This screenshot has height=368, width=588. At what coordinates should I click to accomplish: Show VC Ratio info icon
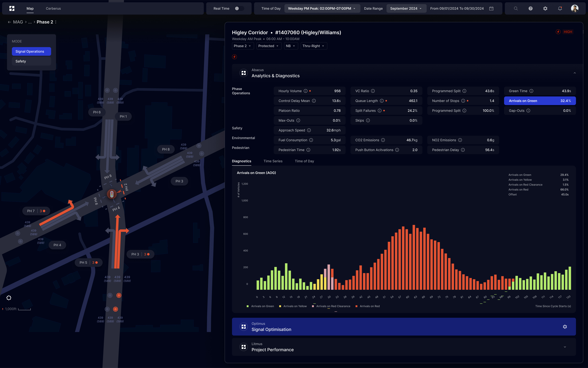coord(373,91)
